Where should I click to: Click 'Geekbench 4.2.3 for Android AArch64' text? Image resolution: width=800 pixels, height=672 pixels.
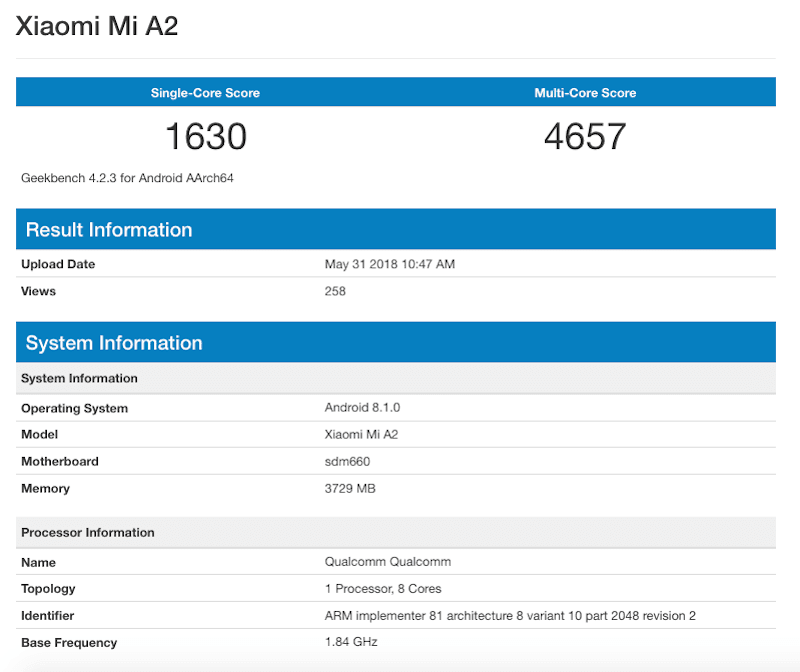127,178
